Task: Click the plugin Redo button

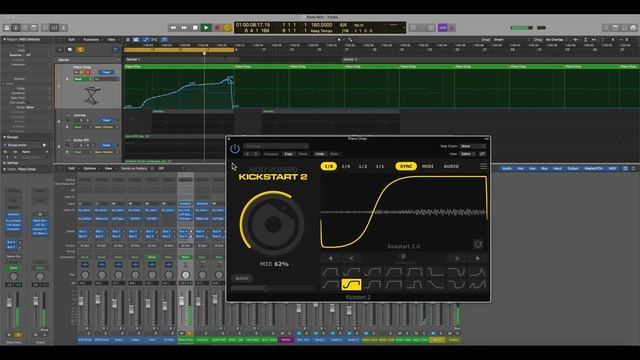Action: 334,154
